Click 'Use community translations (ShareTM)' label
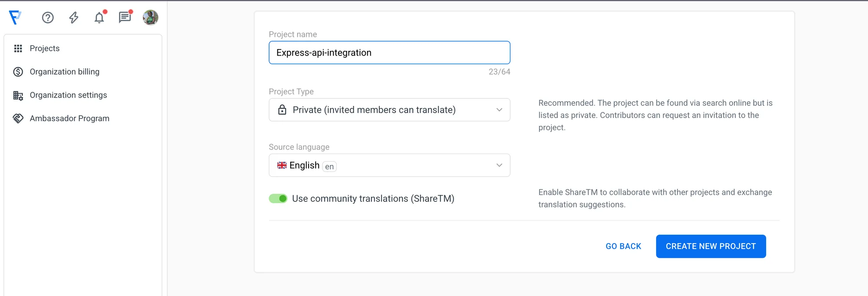This screenshot has height=296, width=868. (373, 198)
